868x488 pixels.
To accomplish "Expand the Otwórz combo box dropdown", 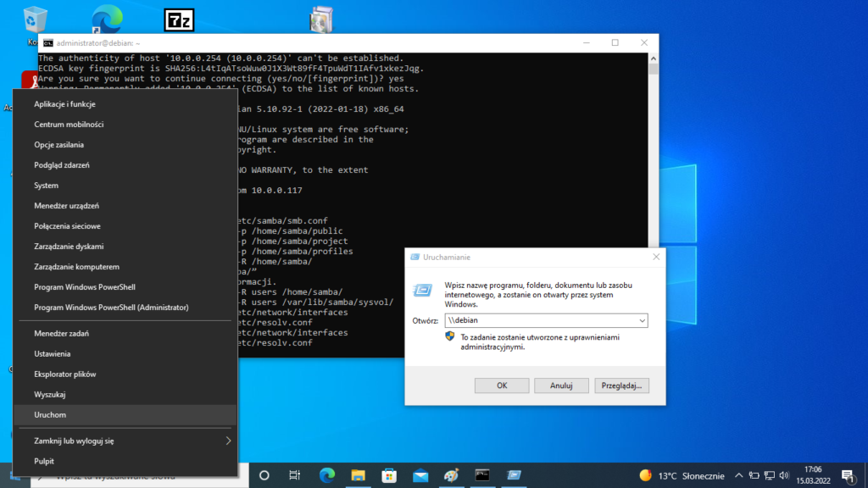I will [x=642, y=321].
